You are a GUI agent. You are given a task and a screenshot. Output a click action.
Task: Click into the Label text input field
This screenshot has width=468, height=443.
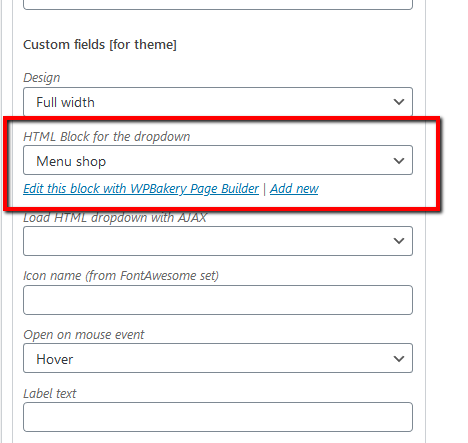tap(218, 417)
